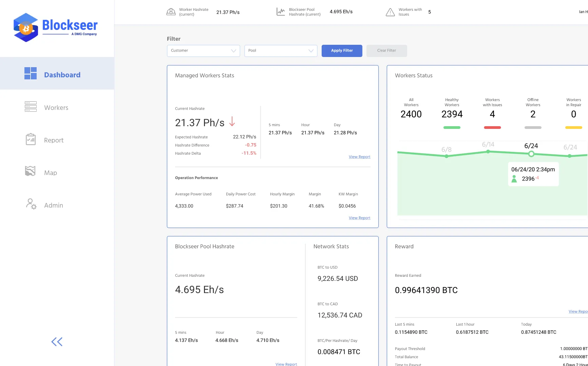Open View Report under Operation Performance
The image size is (588, 366).
point(359,217)
